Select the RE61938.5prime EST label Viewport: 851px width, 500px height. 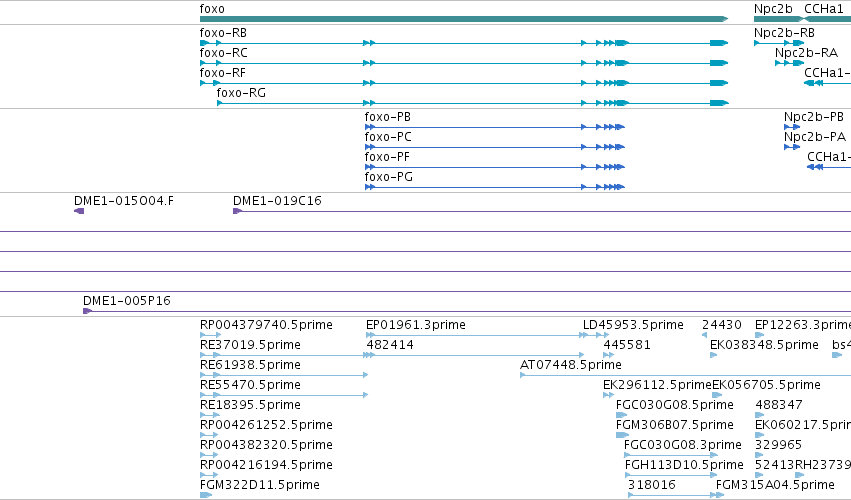[250, 365]
